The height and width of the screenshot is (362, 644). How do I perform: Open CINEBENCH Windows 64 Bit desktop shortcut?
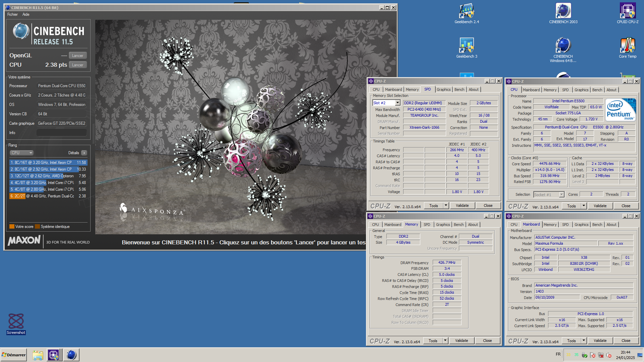coord(563,50)
